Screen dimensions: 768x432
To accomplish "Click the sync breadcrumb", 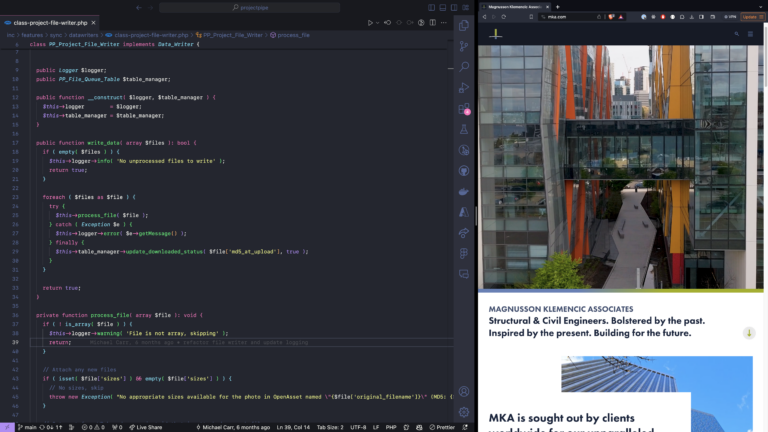I will tap(56, 35).
